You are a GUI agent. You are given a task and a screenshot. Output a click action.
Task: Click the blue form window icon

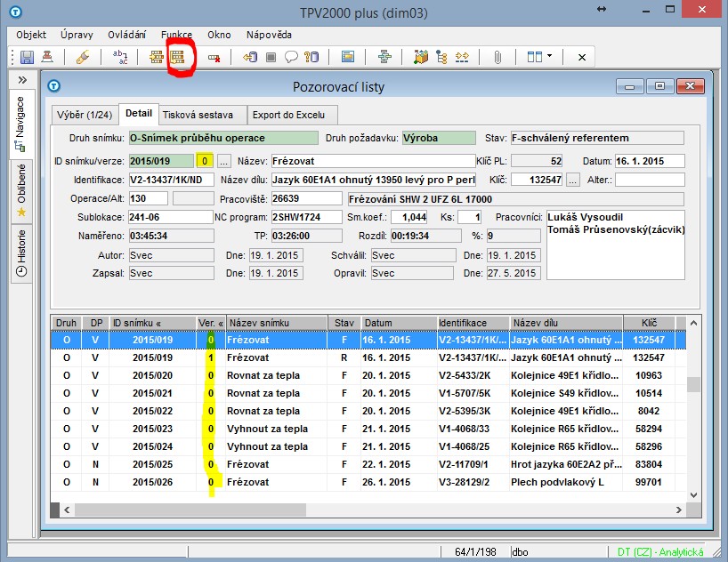click(348, 57)
